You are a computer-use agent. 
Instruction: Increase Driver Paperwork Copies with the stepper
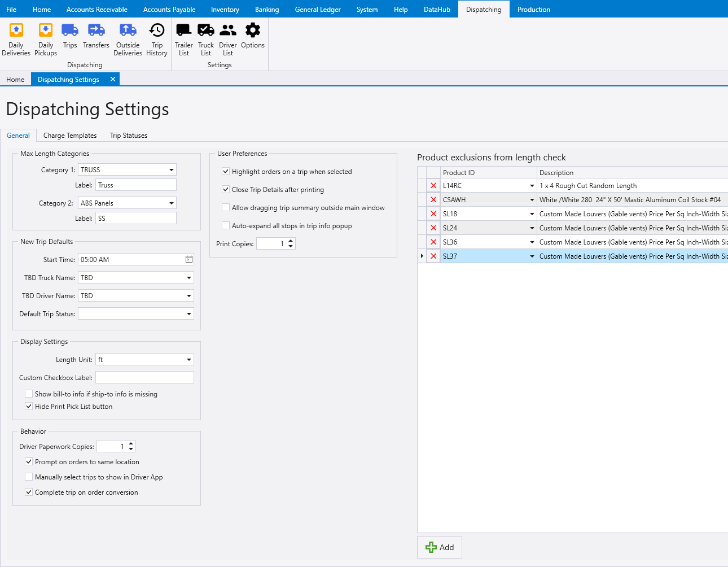click(x=131, y=443)
